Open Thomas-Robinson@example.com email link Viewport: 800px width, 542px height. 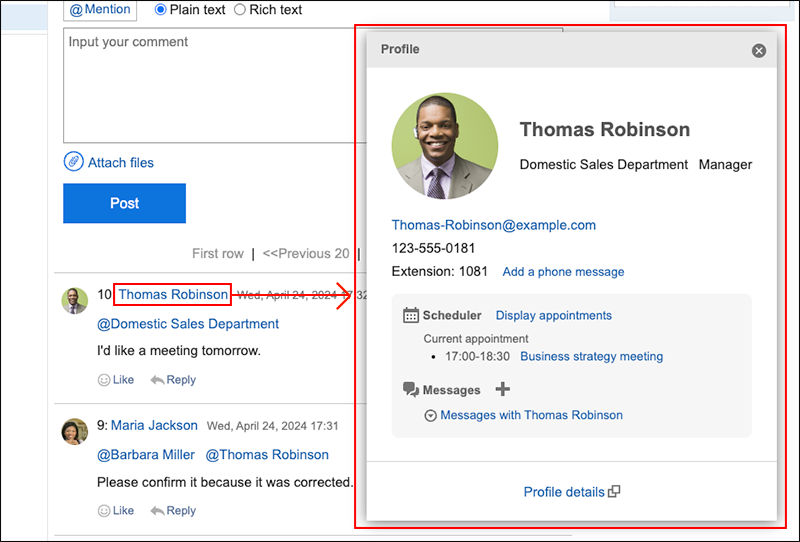[493, 225]
